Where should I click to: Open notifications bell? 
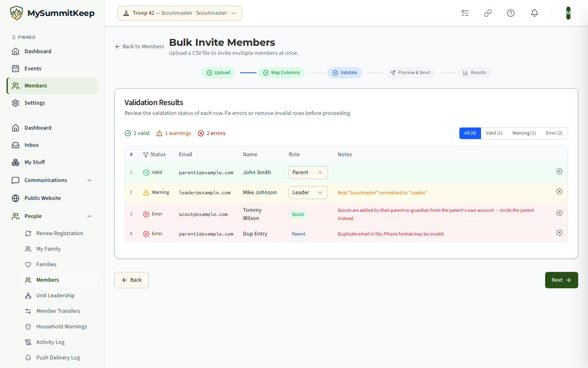point(535,13)
